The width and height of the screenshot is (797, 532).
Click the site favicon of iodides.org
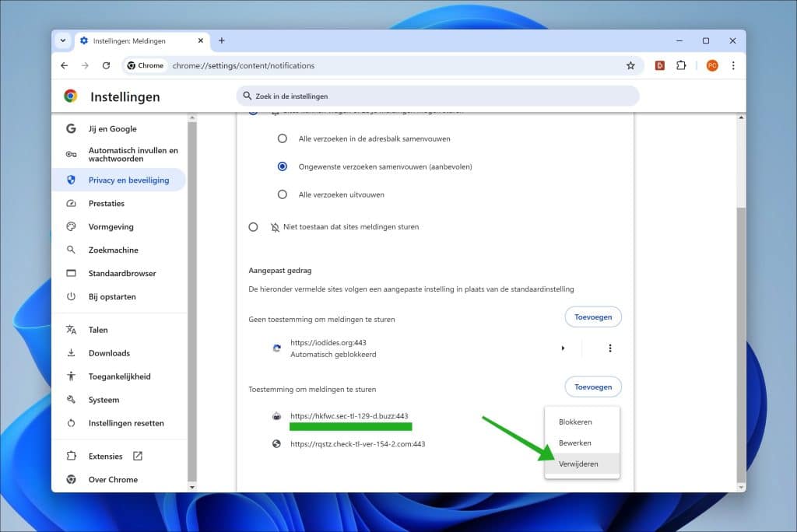276,348
